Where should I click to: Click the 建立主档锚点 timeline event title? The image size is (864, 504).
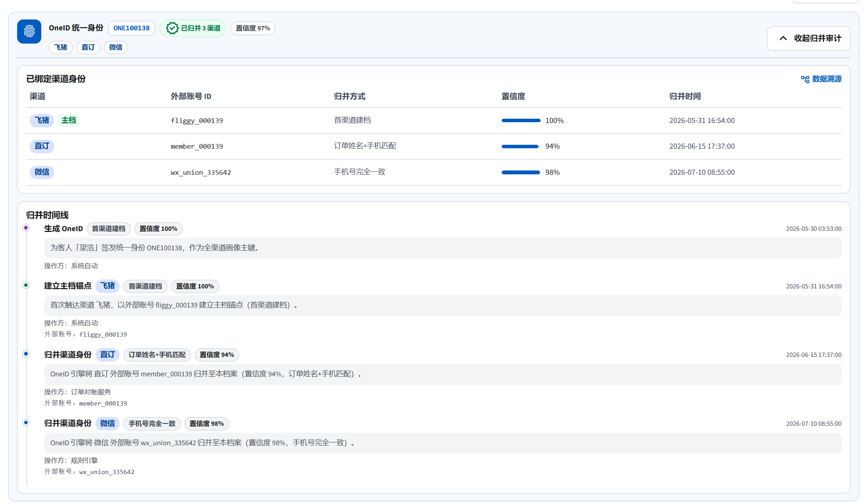pyautogui.click(x=68, y=286)
